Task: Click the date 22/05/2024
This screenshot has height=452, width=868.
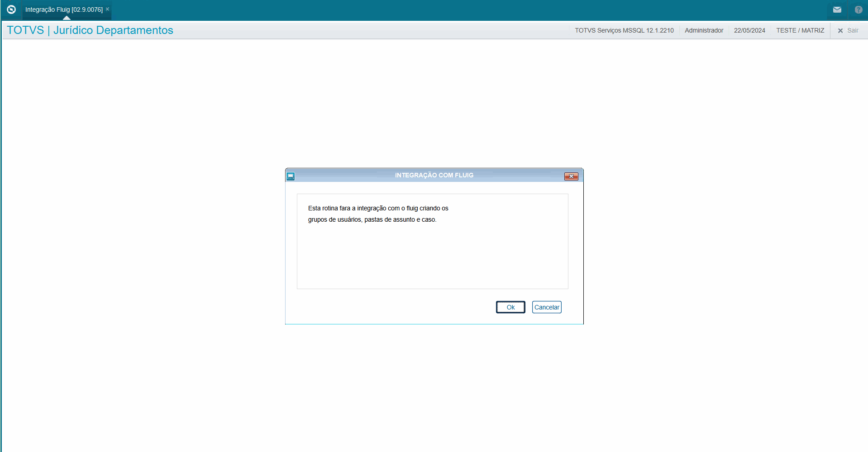Action: click(x=749, y=30)
